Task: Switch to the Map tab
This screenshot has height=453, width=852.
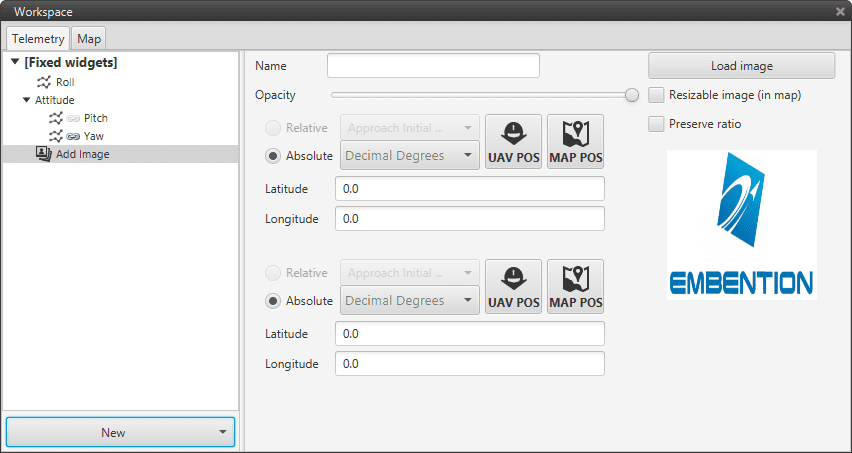Action: coord(89,39)
